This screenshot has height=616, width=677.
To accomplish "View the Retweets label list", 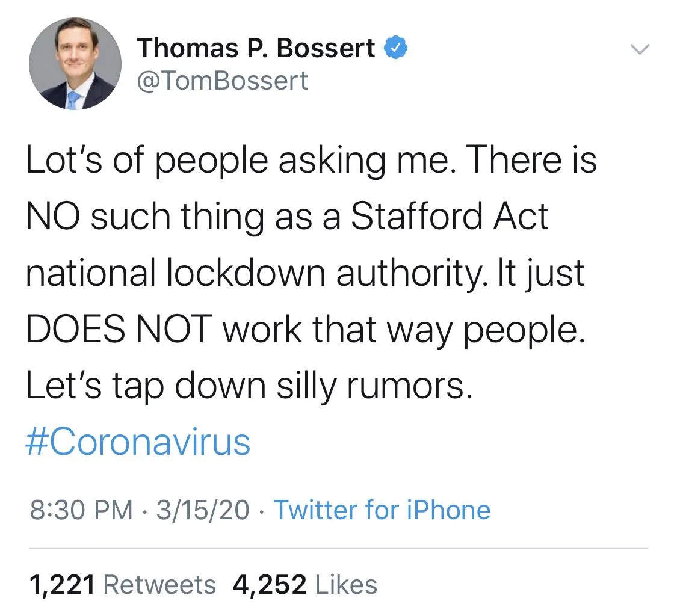I will tap(160, 585).
